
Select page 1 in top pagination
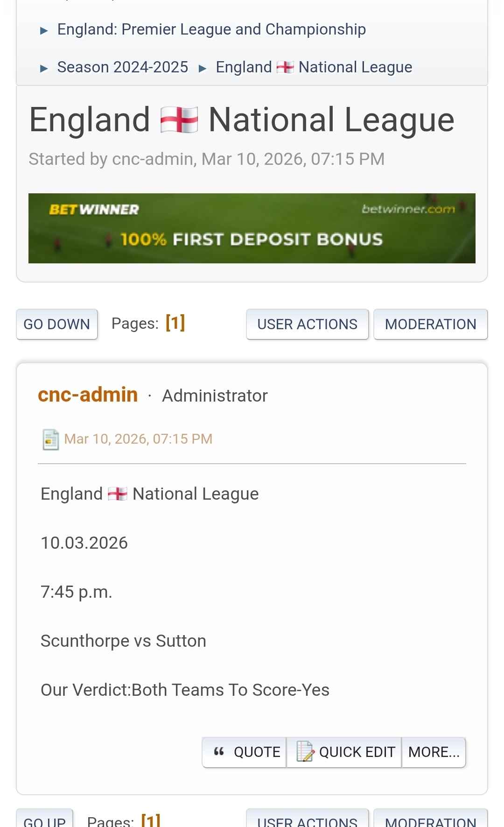click(x=175, y=323)
